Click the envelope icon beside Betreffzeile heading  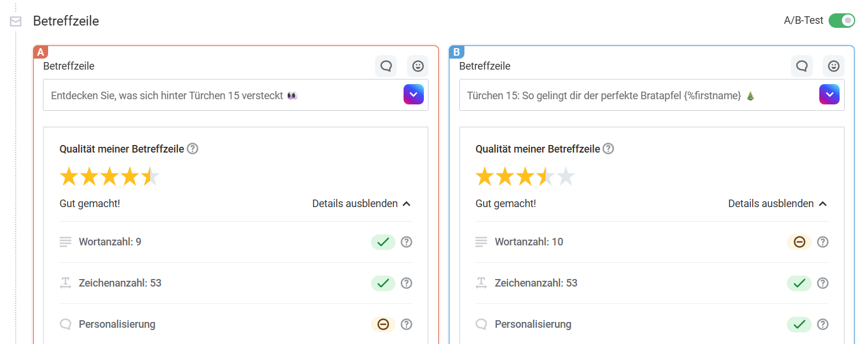point(16,21)
